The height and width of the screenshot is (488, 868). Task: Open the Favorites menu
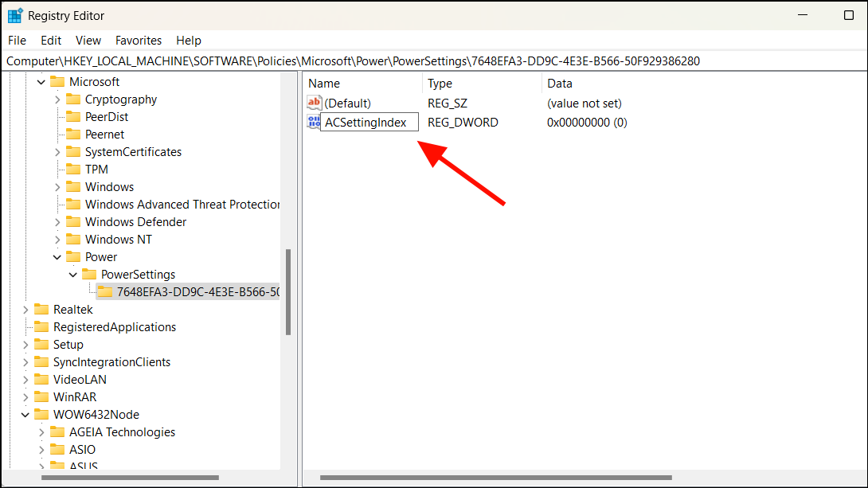click(x=139, y=41)
